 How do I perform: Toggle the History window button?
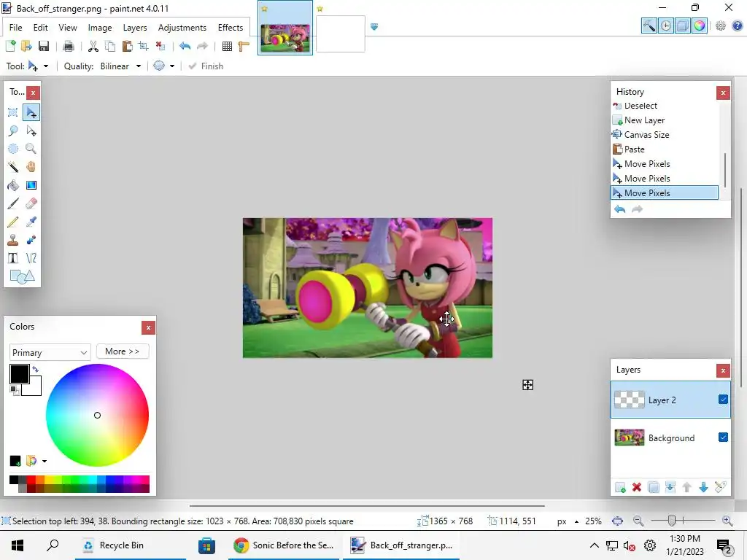point(665,26)
